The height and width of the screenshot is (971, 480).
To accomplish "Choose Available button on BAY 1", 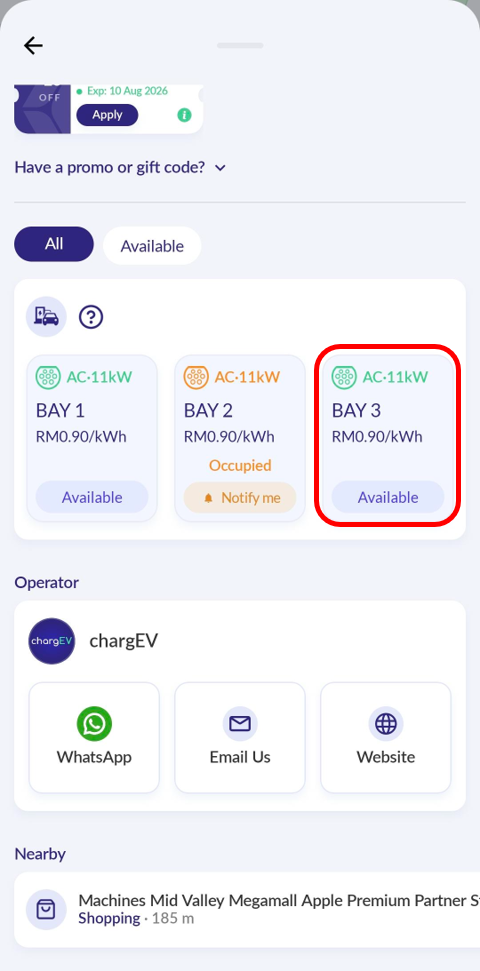I will [92, 497].
